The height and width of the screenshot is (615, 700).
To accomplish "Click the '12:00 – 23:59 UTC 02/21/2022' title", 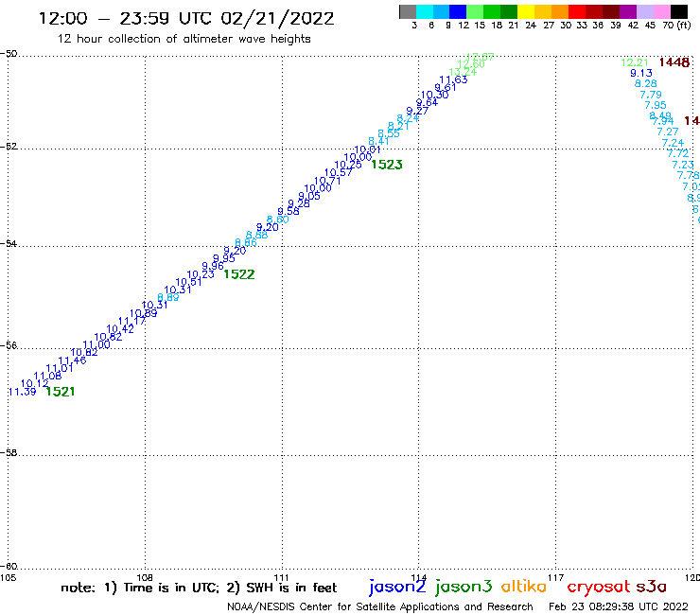I will [186, 18].
